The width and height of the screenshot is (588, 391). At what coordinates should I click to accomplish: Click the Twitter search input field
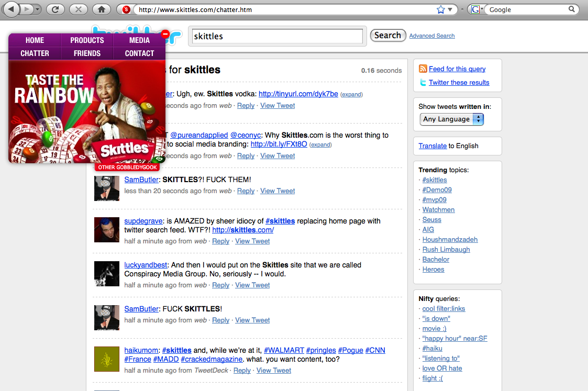coord(275,36)
